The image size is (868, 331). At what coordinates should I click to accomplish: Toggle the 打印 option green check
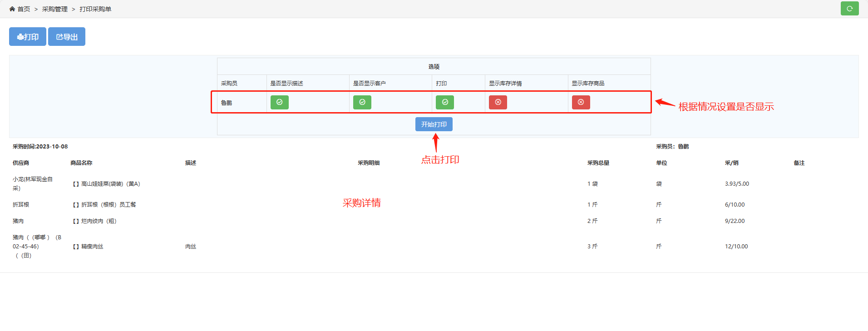(444, 102)
